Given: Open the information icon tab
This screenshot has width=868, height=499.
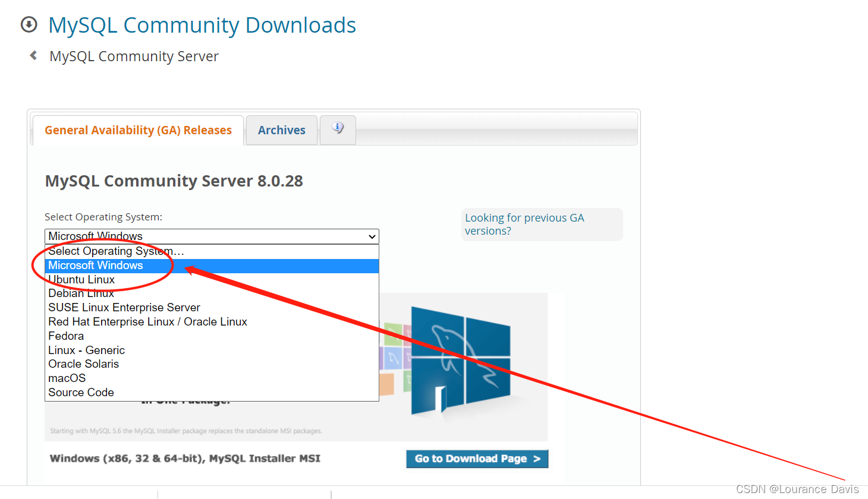Looking at the screenshot, I should pos(338,129).
